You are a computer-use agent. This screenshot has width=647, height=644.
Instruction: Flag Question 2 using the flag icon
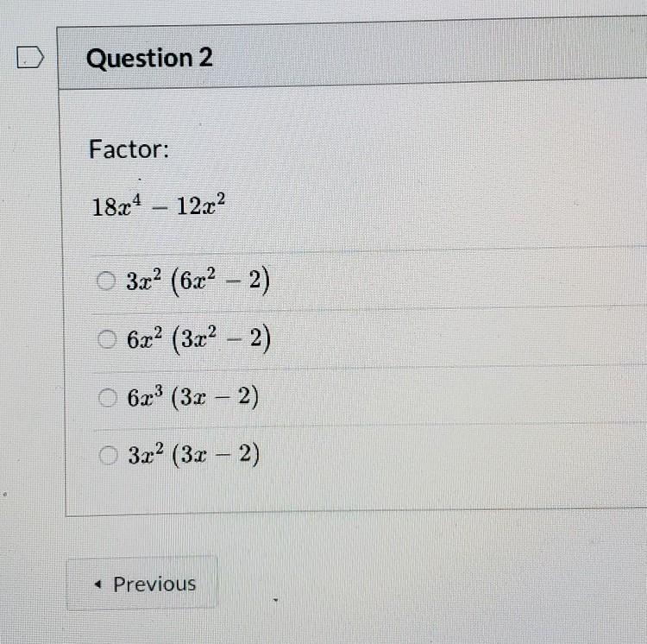point(30,59)
